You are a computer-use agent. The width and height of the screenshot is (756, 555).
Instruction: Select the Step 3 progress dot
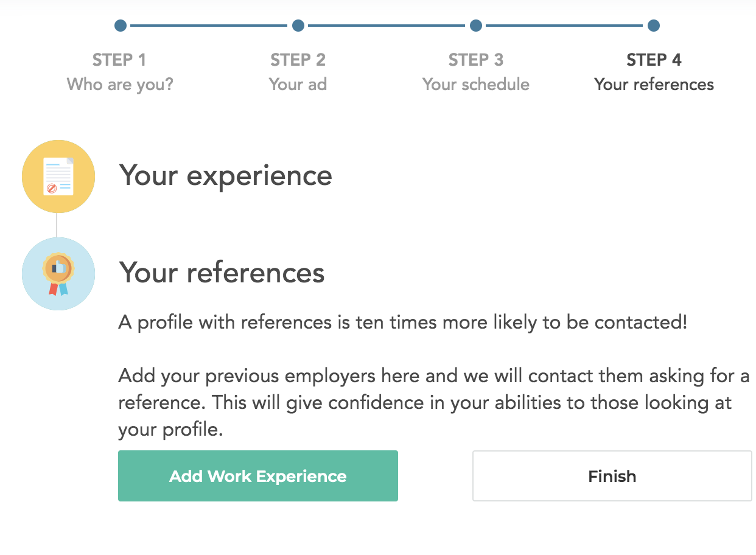476,26
